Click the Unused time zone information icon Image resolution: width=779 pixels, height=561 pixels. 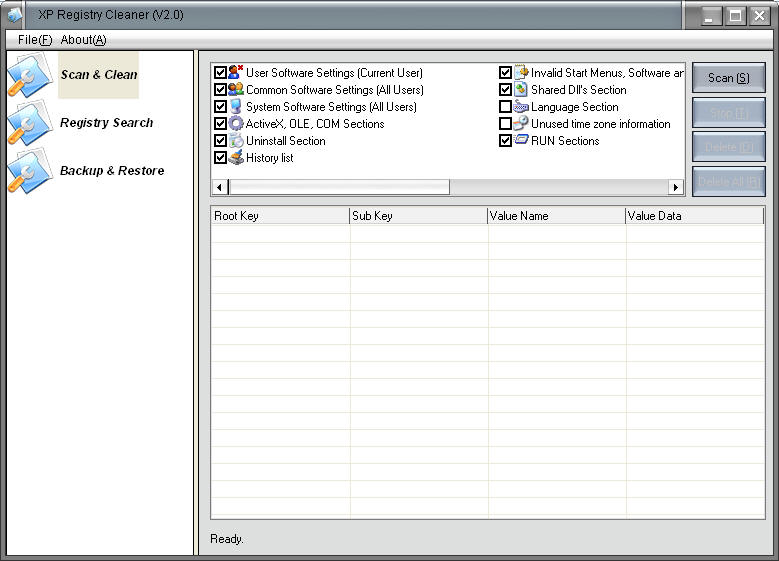point(521,124)
